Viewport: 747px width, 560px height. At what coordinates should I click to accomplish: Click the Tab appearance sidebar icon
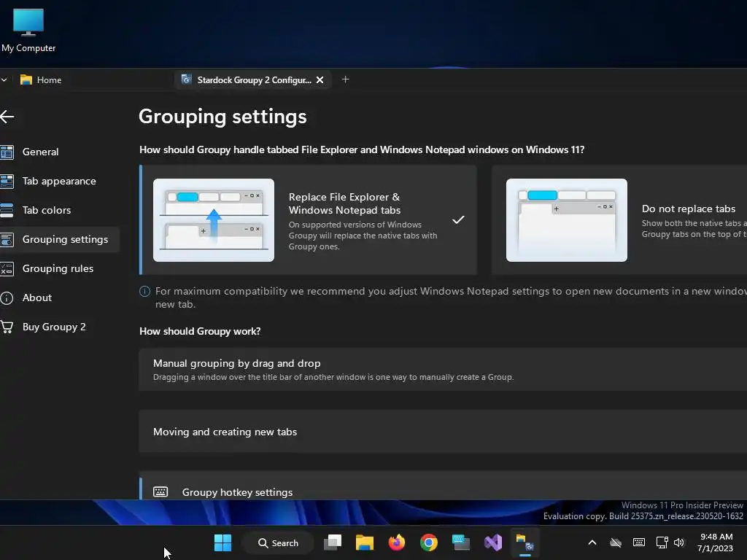point(7,181)
